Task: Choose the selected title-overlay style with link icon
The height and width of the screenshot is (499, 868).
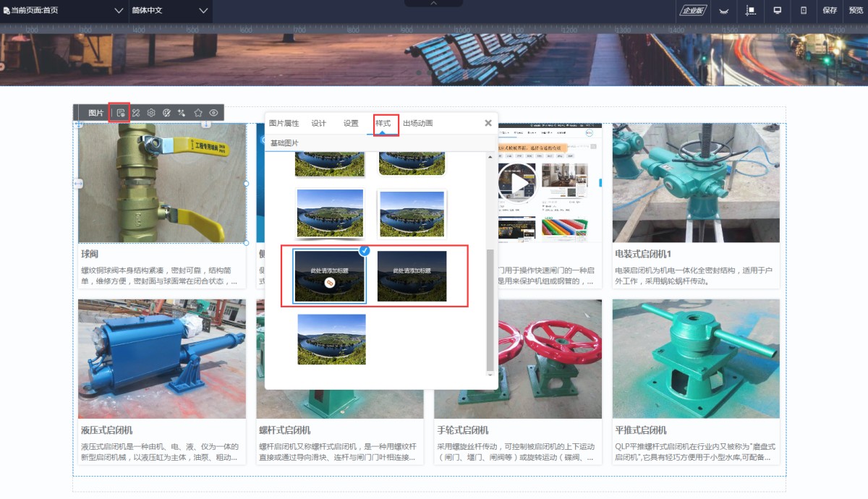Action: [330, 276]
